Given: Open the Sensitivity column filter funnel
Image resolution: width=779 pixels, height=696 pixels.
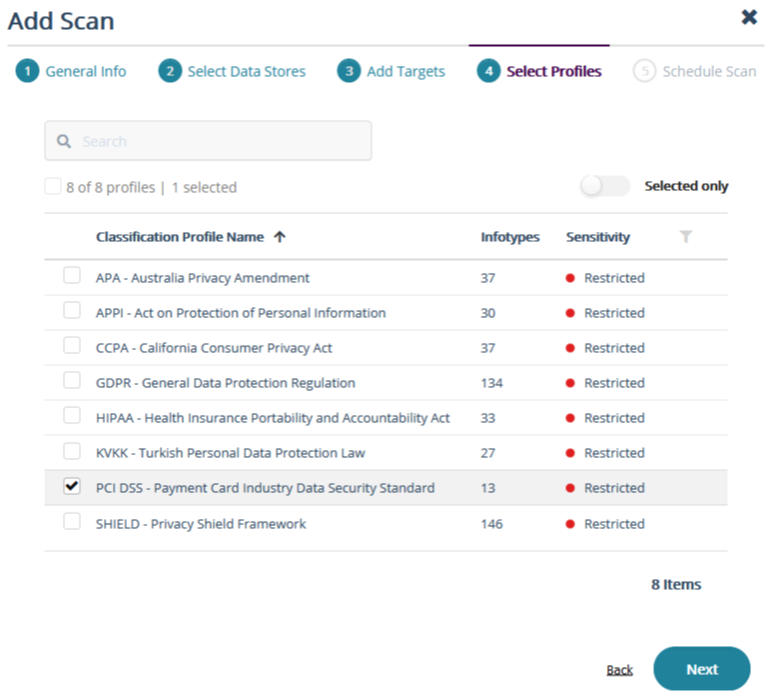Looking at the screenshot, I should pos(685,237).
